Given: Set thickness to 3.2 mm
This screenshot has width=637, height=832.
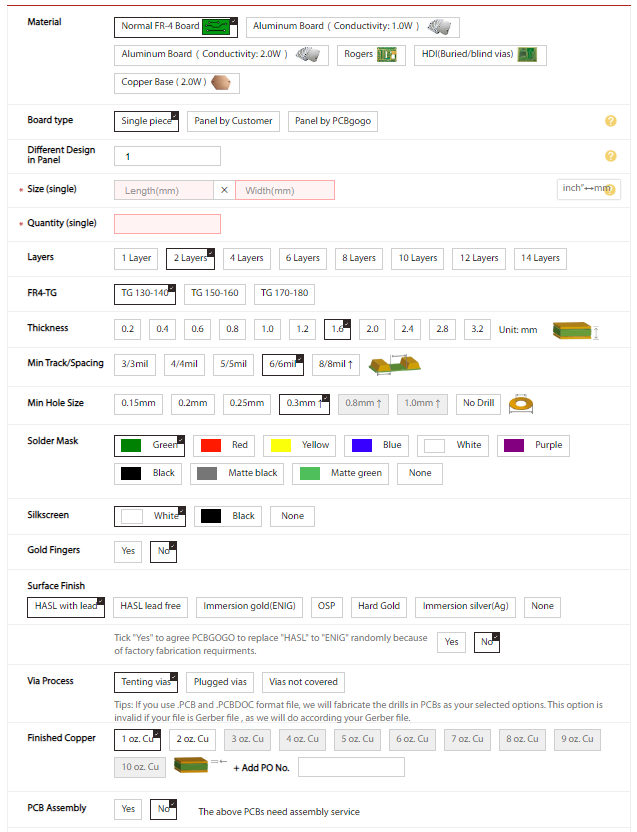Looking at the screenshot, I should 477,330.
